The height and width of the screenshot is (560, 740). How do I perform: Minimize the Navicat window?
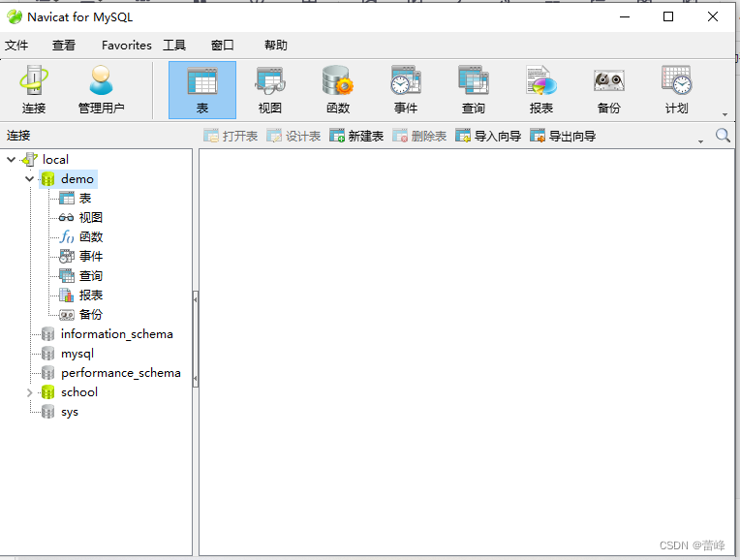click(x=625, y=17)
